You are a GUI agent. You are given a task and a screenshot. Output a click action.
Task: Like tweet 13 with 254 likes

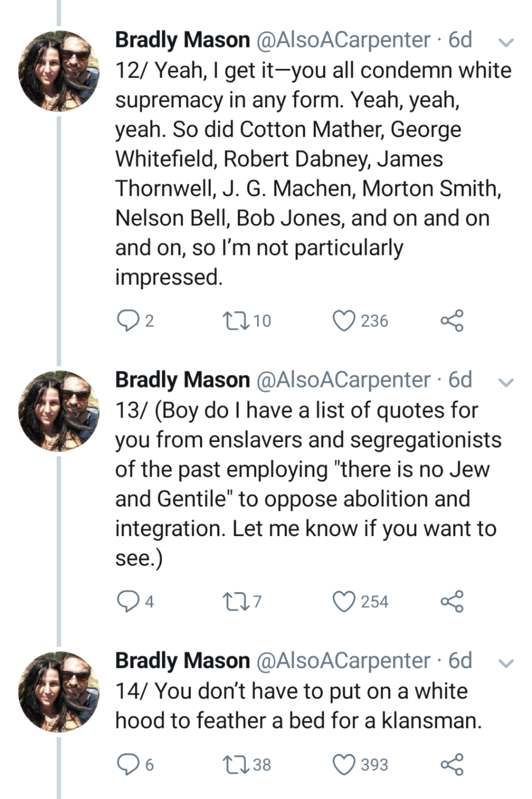coord(344,602)
